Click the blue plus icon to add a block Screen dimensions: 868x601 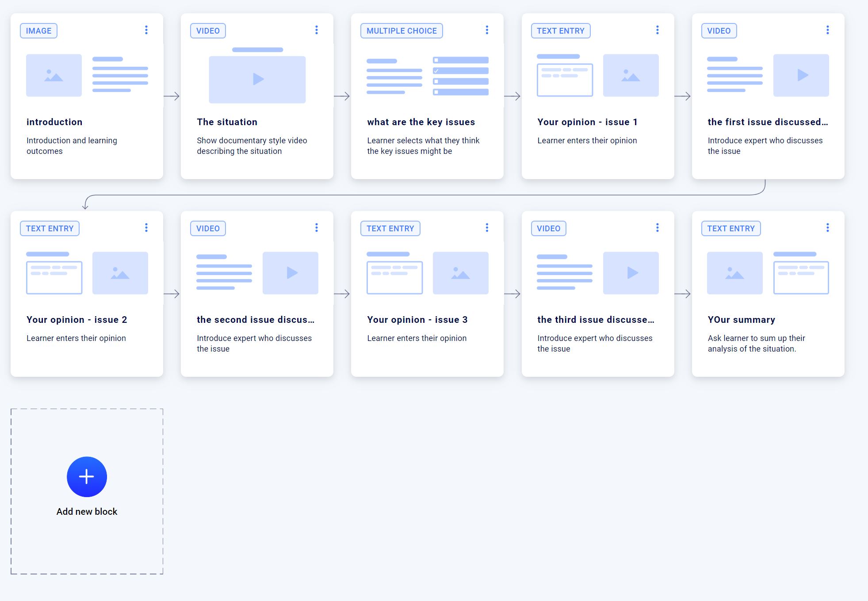pyautogui.click(x=87, y=477)
